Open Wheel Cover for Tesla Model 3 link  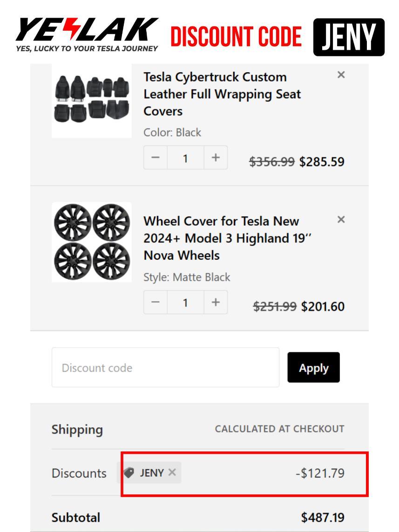[227, 238]
